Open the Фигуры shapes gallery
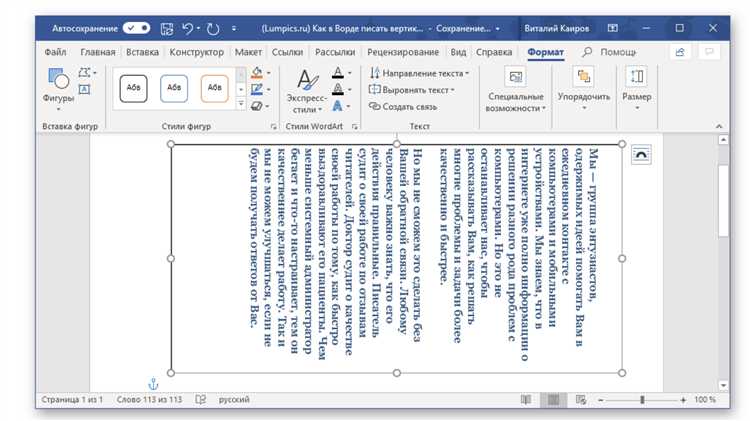The image size is (750, 421). click(x=58, y=84)
